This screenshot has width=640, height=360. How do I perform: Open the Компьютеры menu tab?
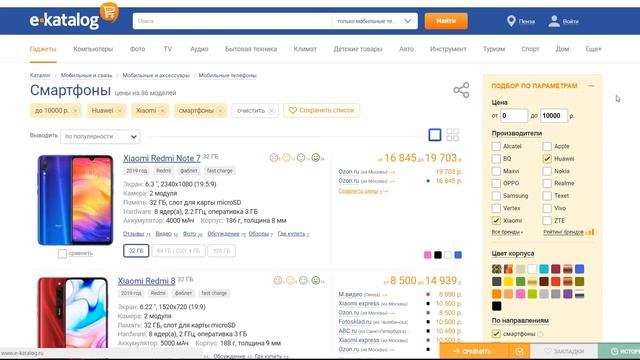click(x=93, y=49)
